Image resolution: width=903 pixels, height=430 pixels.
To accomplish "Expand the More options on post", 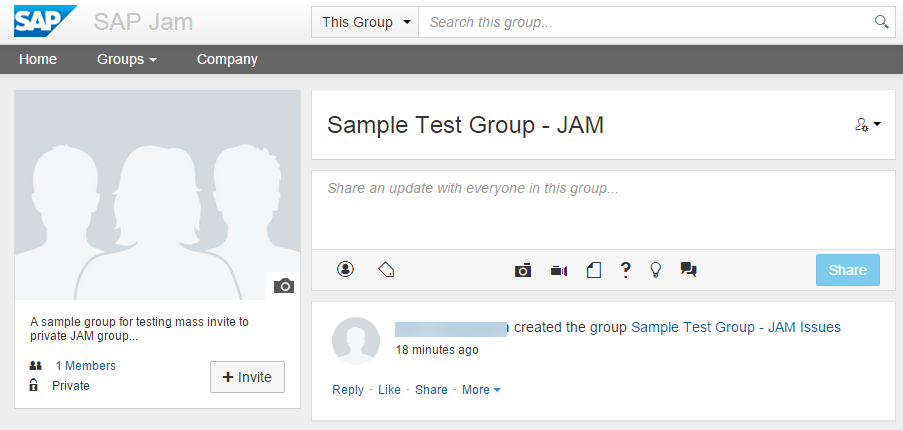I will coord(481,390).
